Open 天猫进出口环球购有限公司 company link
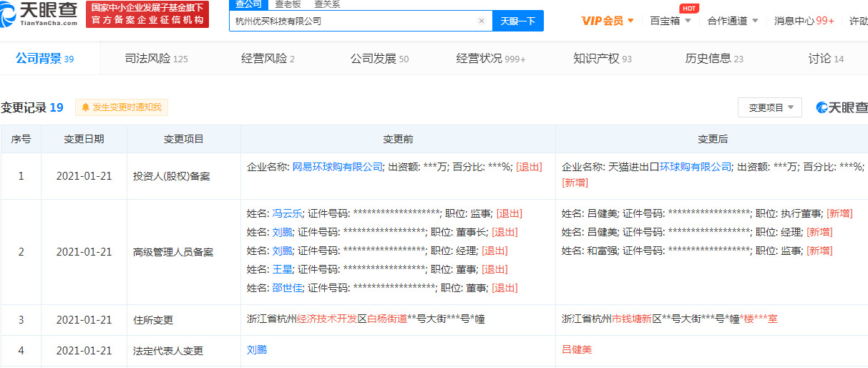 point(670,167)
